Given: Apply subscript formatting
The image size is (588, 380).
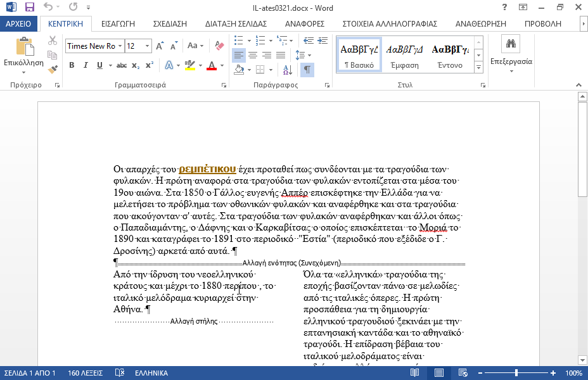Looking at the screenshot, I should (136, 66).
